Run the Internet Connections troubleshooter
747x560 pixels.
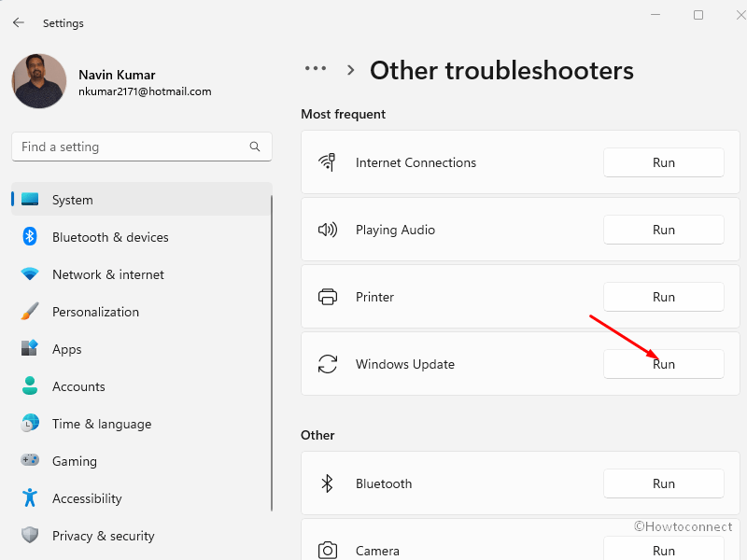point(664,162)
